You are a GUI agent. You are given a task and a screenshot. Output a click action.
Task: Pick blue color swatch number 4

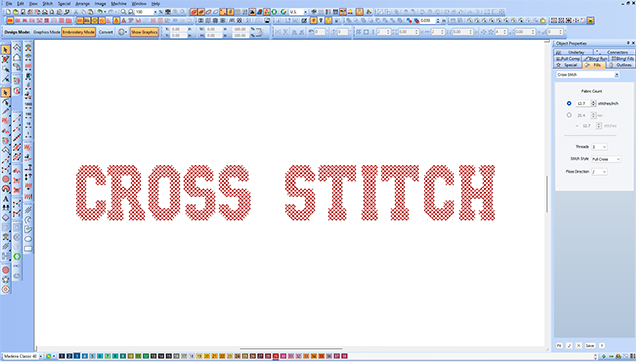coord(85,356)
